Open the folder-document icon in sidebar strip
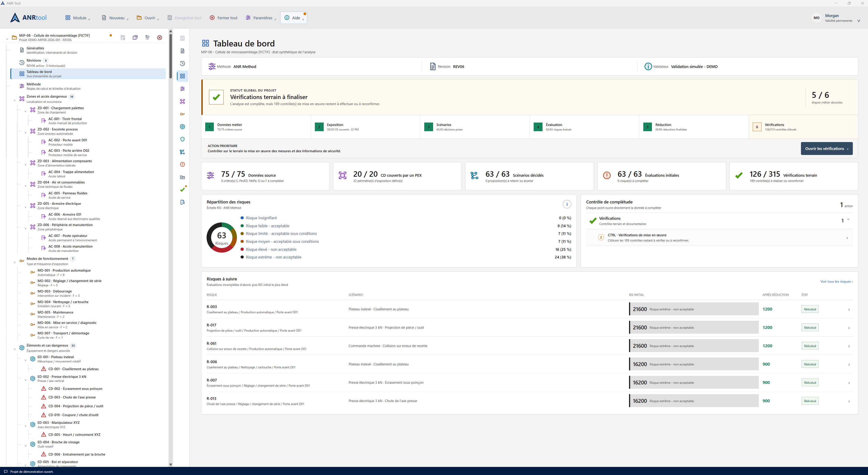Viewport: 868px width, 475px height. (182, 177)
